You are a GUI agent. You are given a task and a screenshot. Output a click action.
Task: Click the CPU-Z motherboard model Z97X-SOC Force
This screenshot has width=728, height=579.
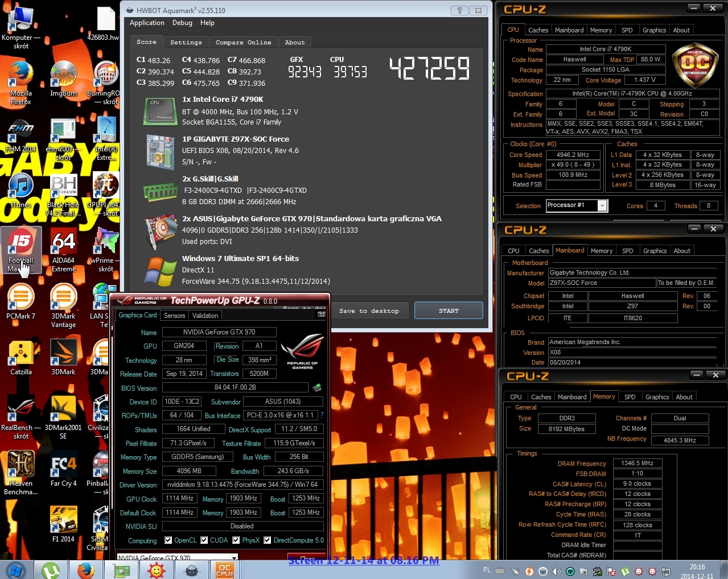(602, 283)
